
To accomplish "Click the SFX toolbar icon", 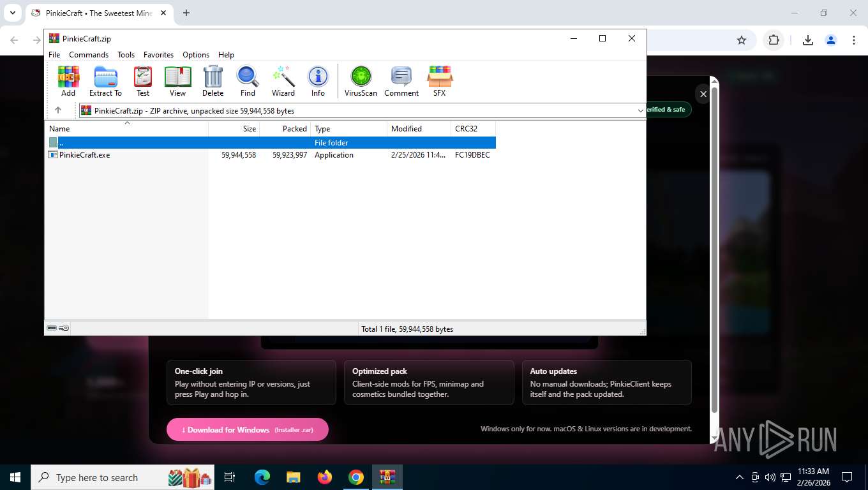I will click(439, 81).
